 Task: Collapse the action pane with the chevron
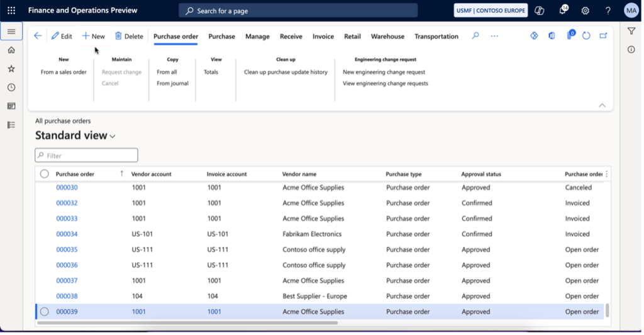pos(602,106)
